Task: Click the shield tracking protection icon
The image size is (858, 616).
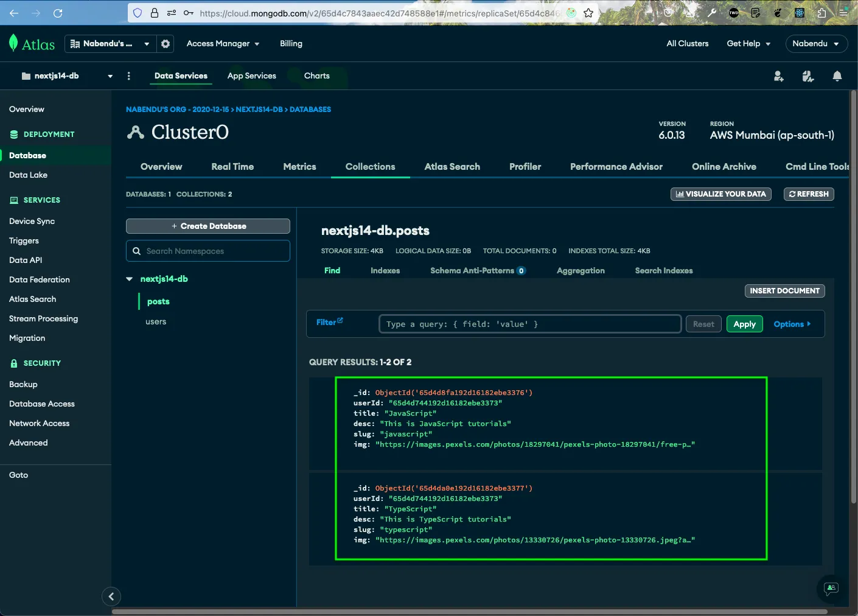Action: coord(138,13)
